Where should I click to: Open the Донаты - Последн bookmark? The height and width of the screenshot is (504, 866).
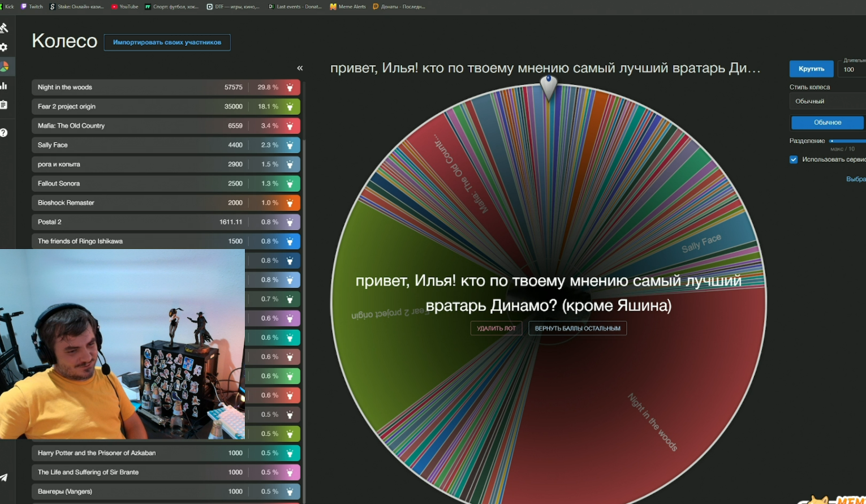click(399, 7)
